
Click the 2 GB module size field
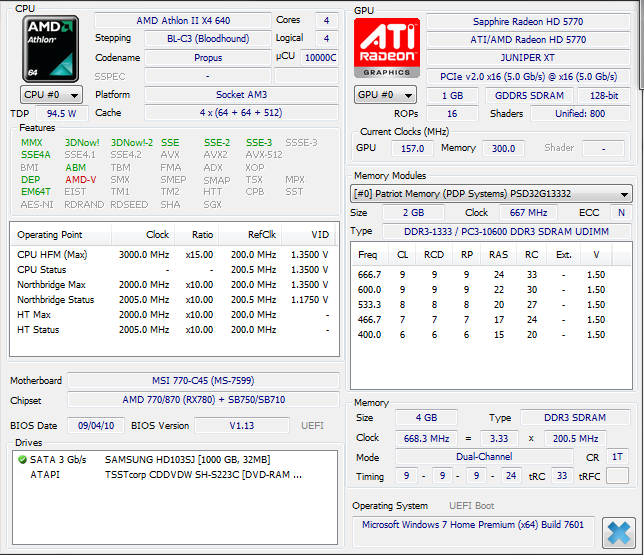point(413,212)
